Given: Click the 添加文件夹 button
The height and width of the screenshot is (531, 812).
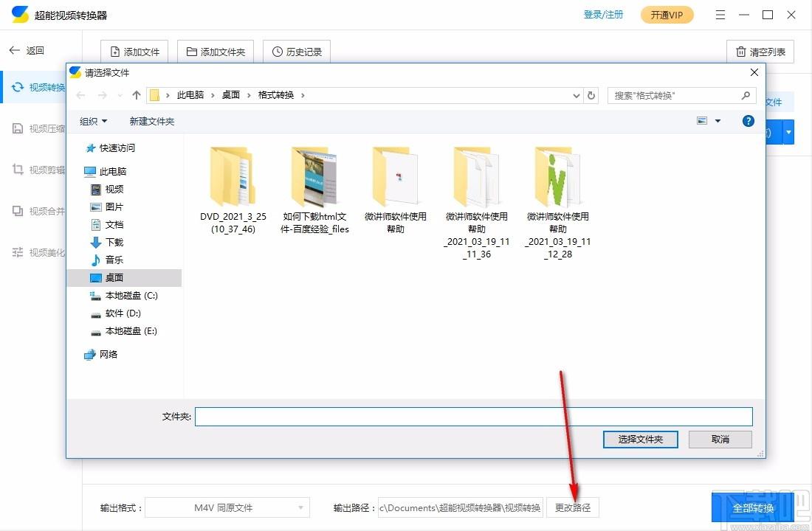Looking at the screenshot, I should point(216,52).
